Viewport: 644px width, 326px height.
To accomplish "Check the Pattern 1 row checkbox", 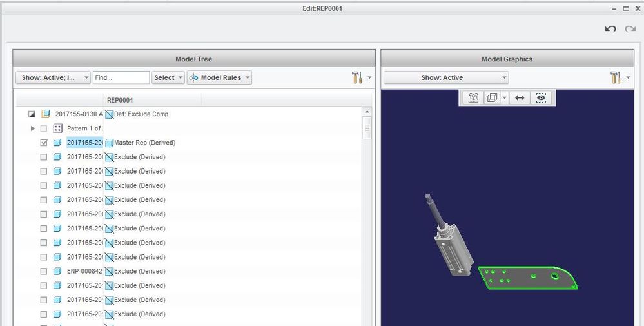I will [44, 128].
